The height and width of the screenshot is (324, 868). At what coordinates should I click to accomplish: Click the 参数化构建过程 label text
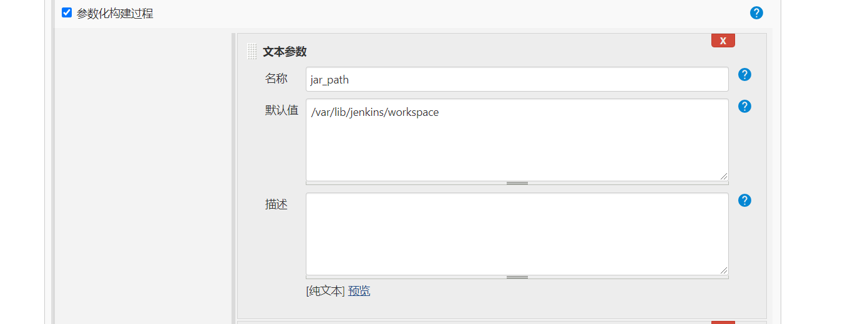115,13
